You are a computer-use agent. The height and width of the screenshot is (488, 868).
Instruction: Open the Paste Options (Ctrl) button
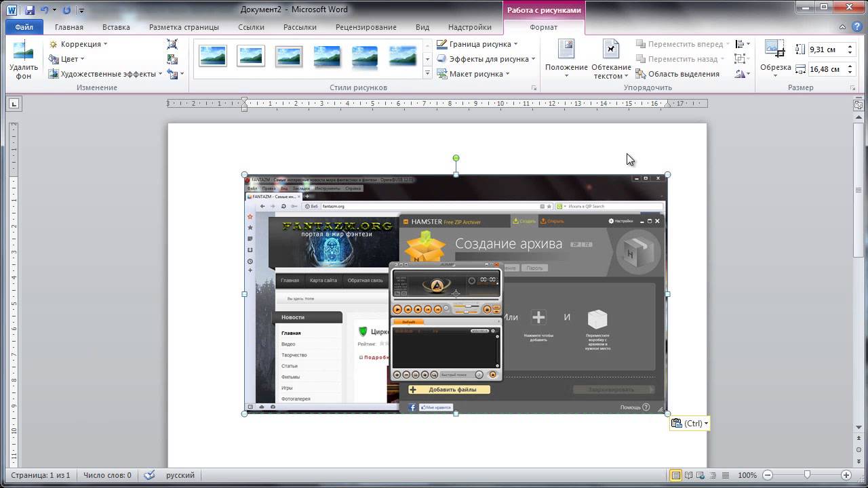[690, 424]
